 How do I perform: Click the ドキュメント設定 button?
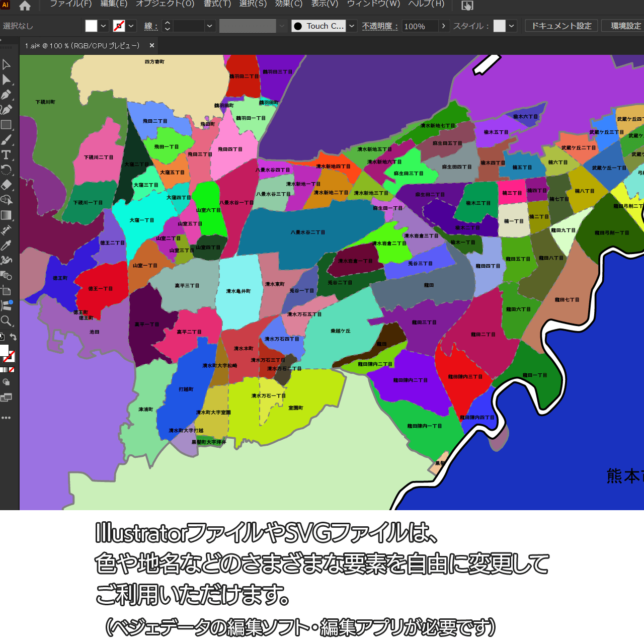point(561,26)
